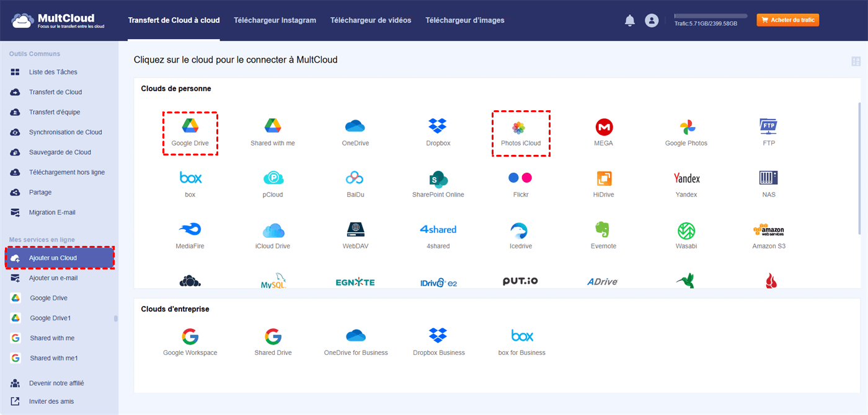Click the sidebar scrollbar handle

click(115, 318)
